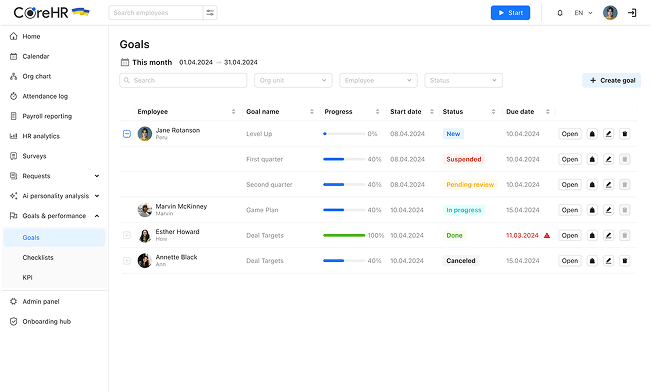Open the Admin panel sidebar item
The width and height of the screenshot is (652, 392).
click(54, 301)
